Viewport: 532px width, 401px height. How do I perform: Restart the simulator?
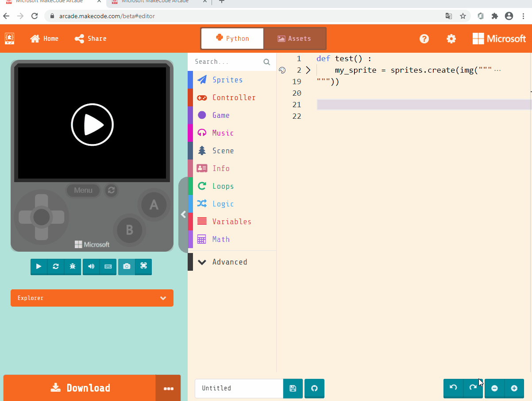56,266
